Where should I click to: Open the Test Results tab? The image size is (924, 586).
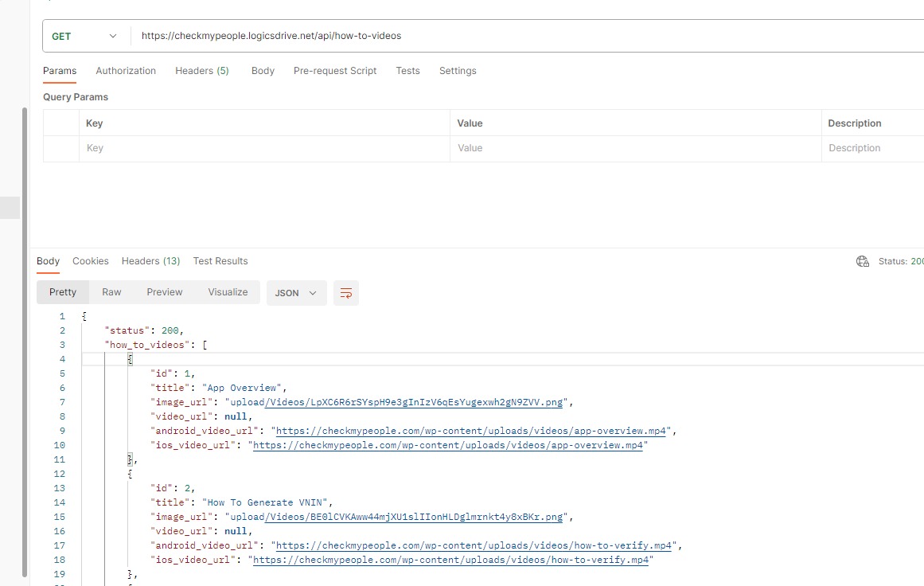click(x=220, y=261)
